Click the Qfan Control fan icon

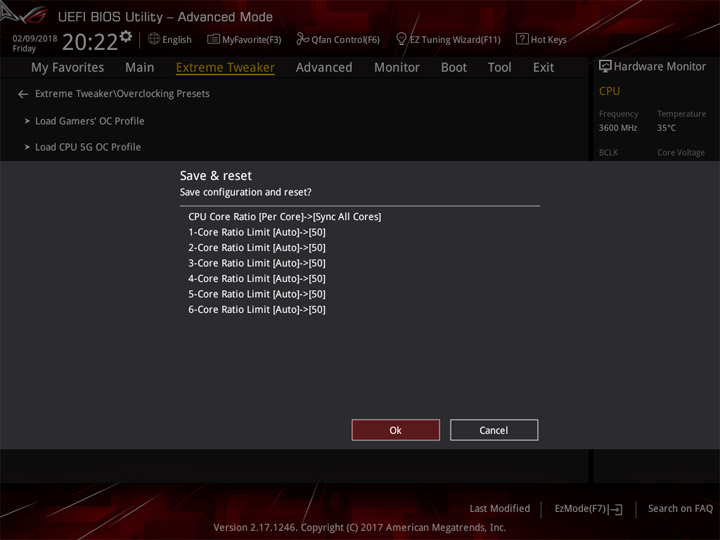303,39
